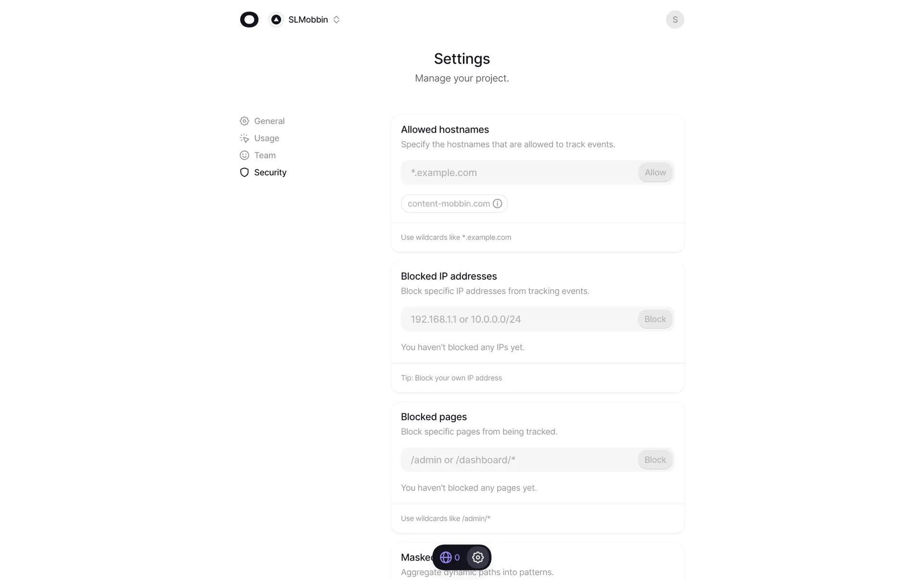Switch to the Usage tab

pyautogui.click(x=266, y=138)
